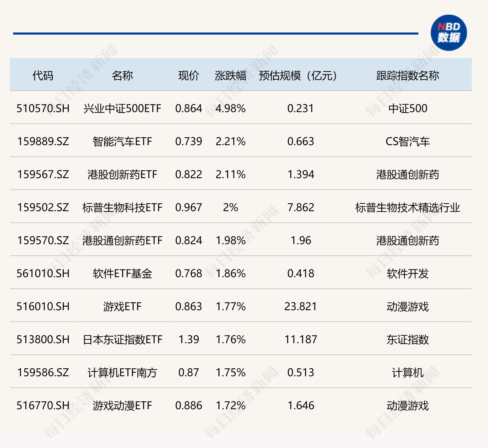Click the 2.11% change value
Screen dimensions: 488x448
[x=231, y=174]
